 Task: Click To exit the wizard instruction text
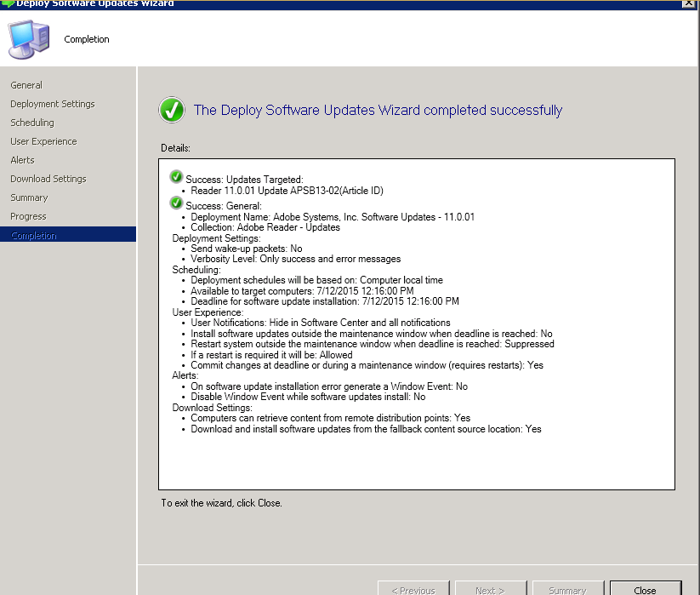click(x=221, y=503)
